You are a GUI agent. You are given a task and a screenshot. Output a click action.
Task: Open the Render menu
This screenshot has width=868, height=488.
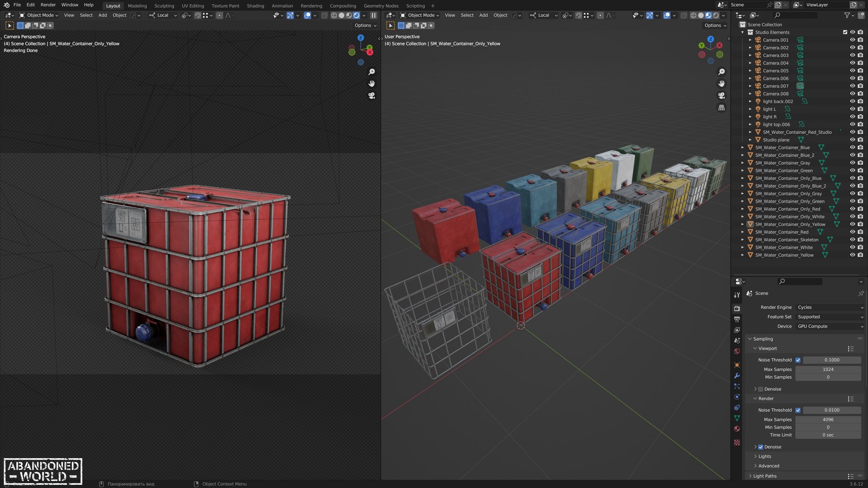pos(48,5)
